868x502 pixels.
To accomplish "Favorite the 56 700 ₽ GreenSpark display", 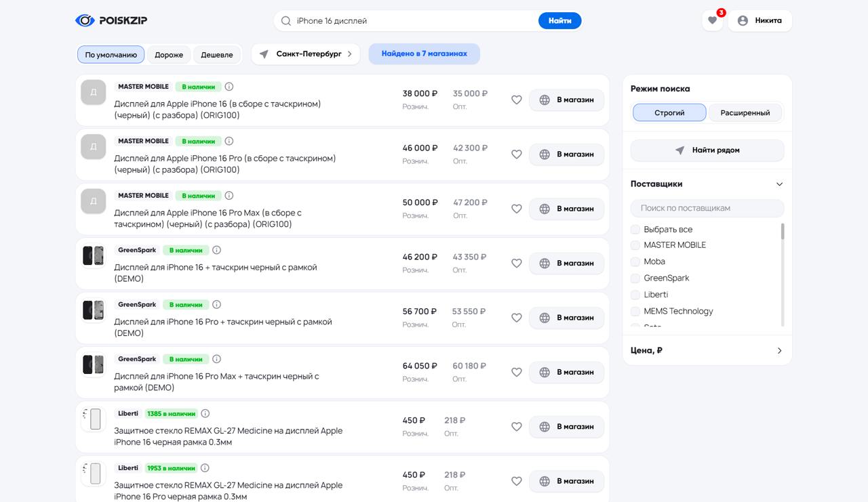I will (x=517, y=318).
